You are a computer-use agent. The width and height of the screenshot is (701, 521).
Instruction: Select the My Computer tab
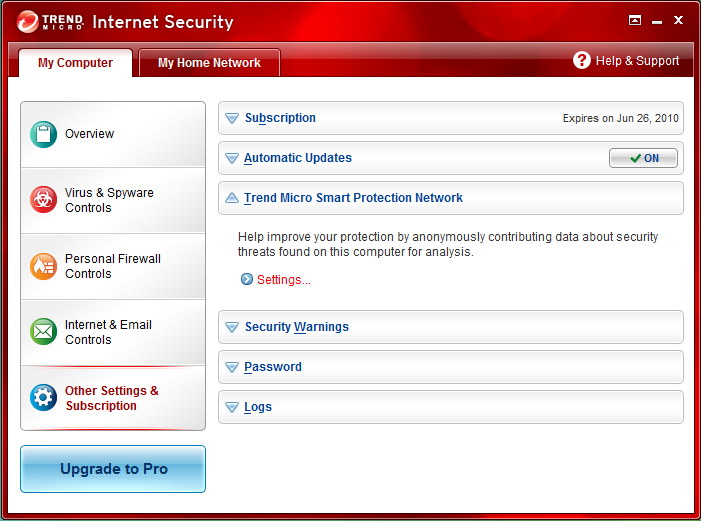(75, 63)
